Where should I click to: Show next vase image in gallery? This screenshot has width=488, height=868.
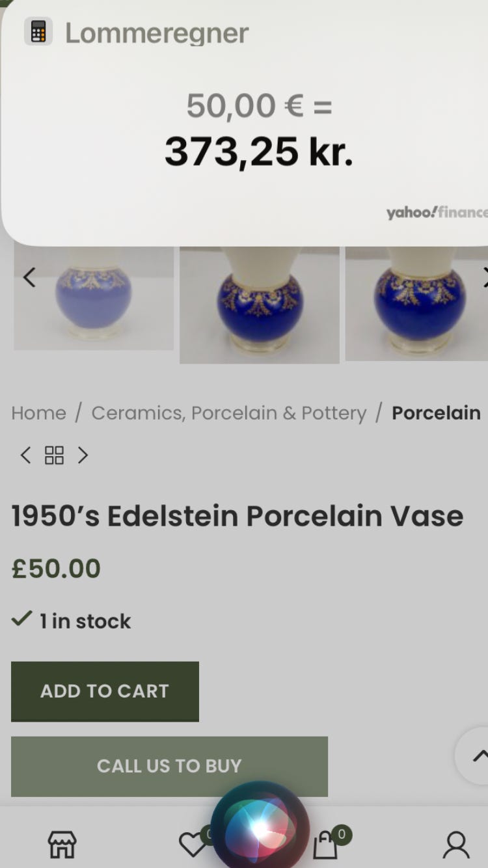484,278
